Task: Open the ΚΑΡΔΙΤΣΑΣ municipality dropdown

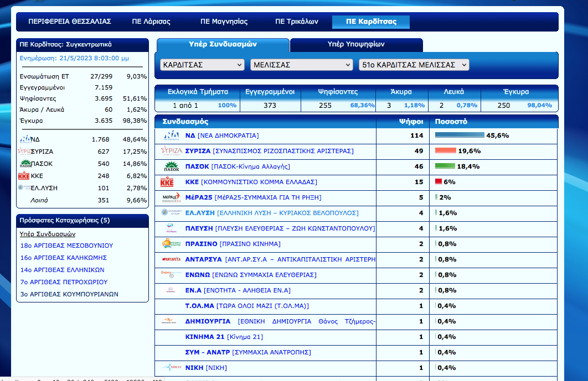Action: 202,65
